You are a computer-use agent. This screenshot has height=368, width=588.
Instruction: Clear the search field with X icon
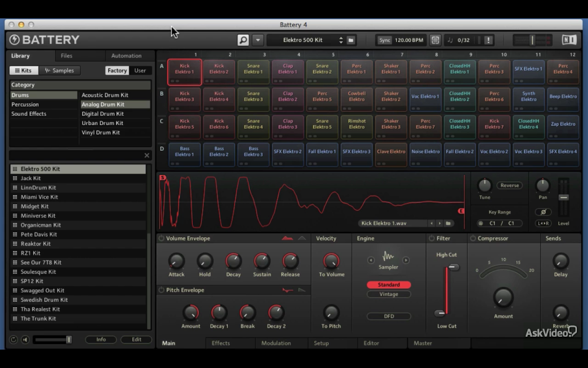pyautogui.click(x=147, y=155)
